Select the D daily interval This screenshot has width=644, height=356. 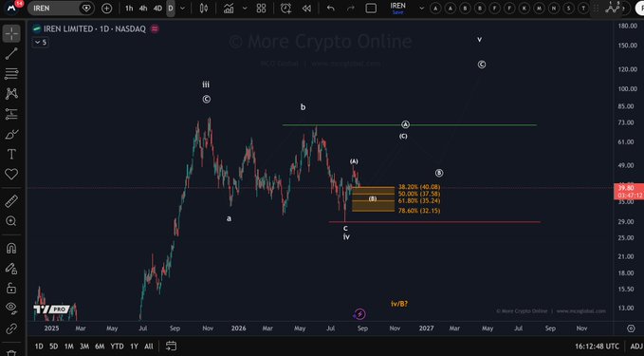[171, 9]
